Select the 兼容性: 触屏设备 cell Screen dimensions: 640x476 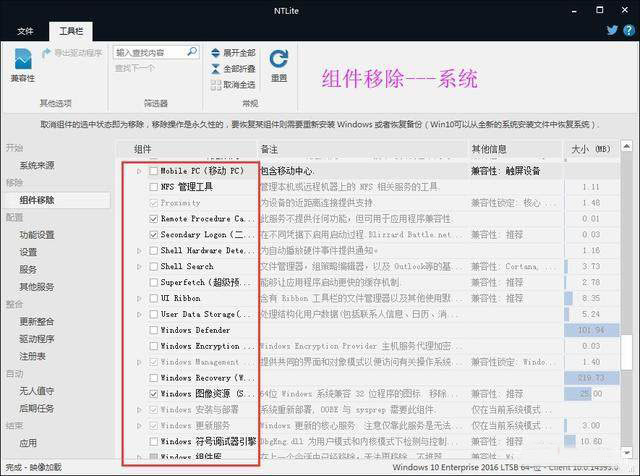[x=506, y=171]
